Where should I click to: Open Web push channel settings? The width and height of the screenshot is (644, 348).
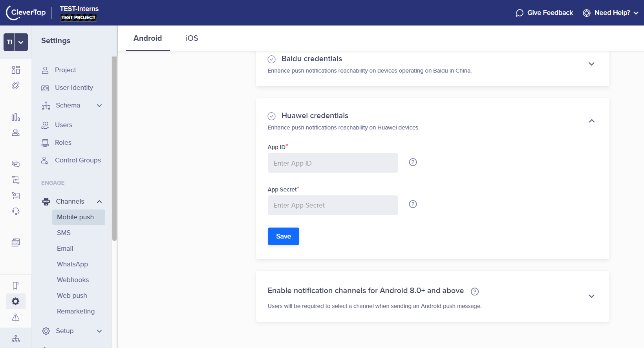click(x=72, y=296)
